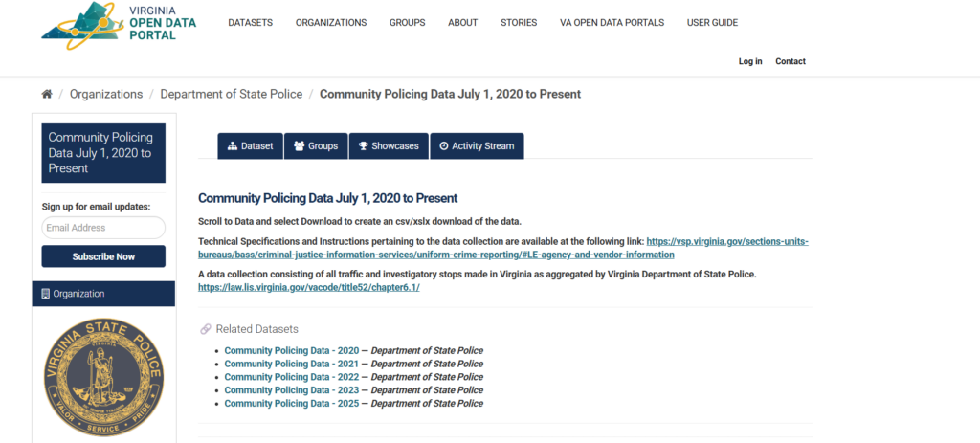Click the Contact link
Image resolution: width=980 pixels, height=443 pixels.
coord(790,61)
